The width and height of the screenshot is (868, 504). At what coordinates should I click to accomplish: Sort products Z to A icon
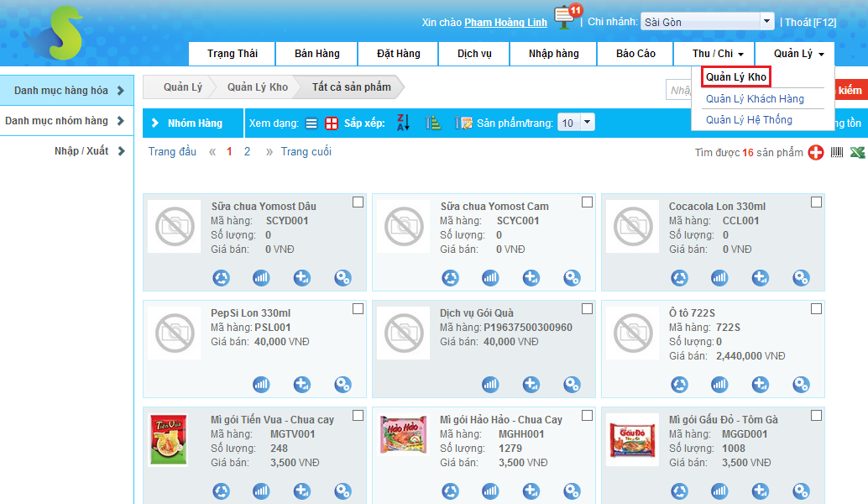[x=403, y=123]
